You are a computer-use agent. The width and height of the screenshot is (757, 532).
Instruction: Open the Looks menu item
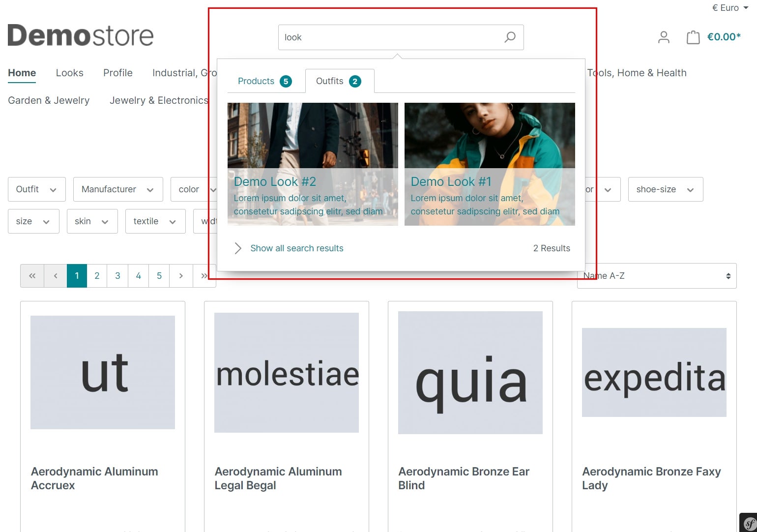70,73
